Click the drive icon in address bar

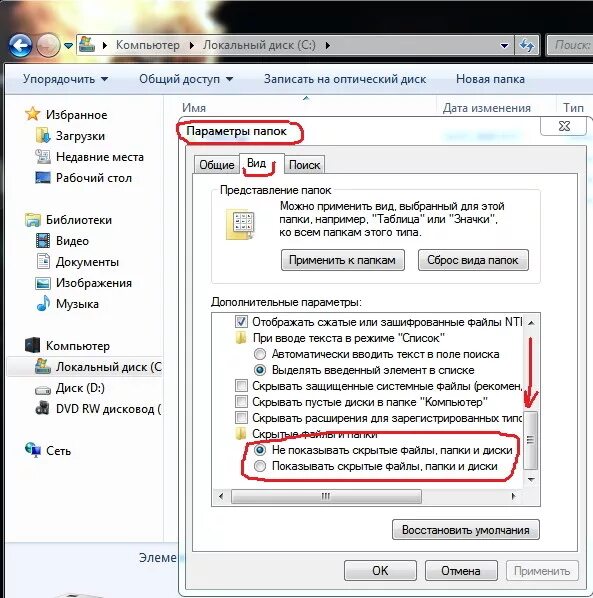pos(87,45)
